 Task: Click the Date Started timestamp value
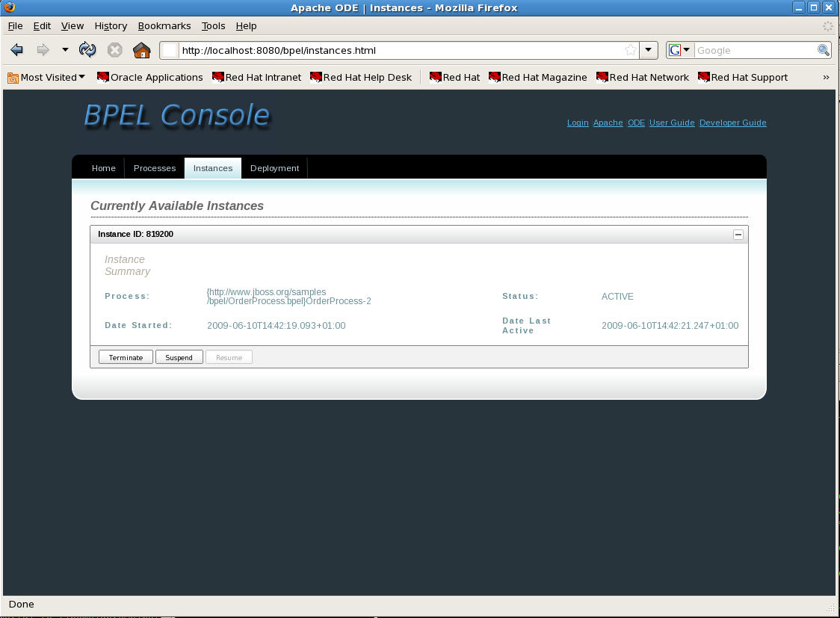(277, 326)
